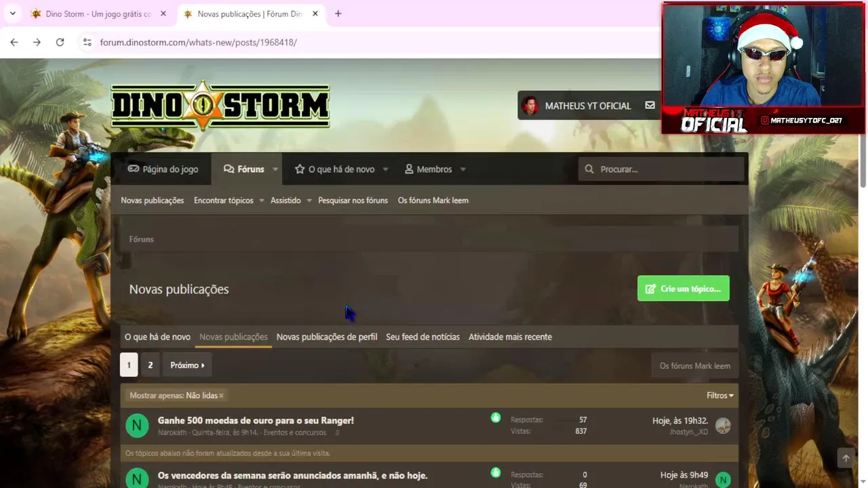Click the scroll-to-top arrow button
Screen dimensions: 868x488
coord(846,459)
